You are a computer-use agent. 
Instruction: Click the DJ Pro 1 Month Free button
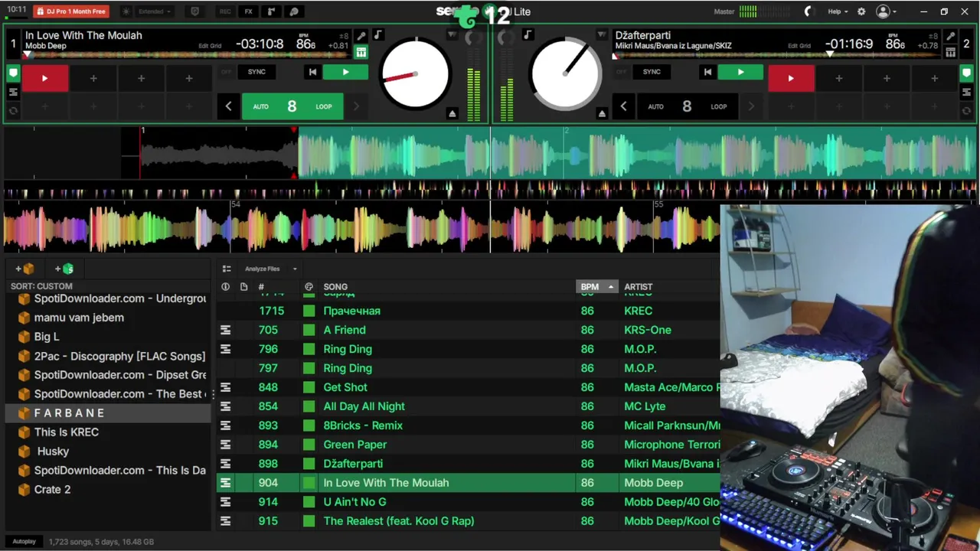coord(71,11)
